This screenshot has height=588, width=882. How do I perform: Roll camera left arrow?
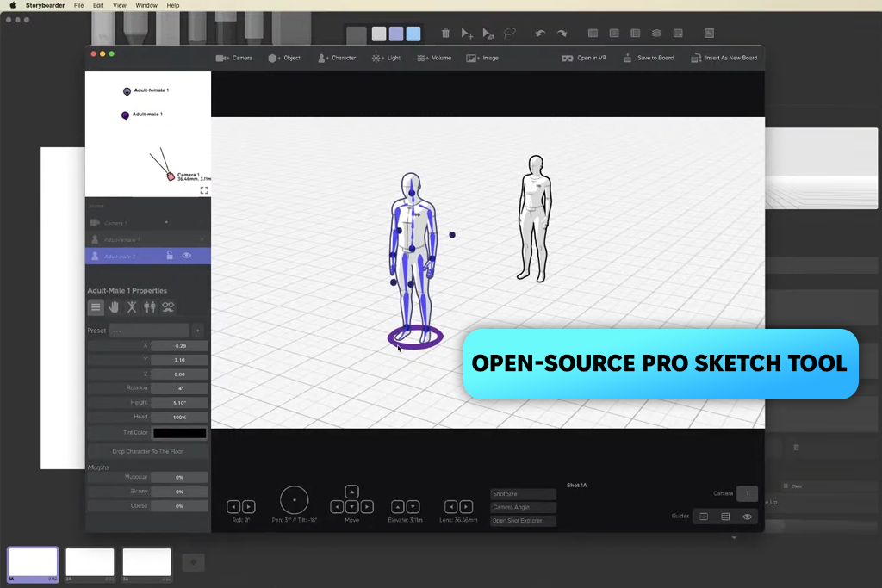pos(233,506)
